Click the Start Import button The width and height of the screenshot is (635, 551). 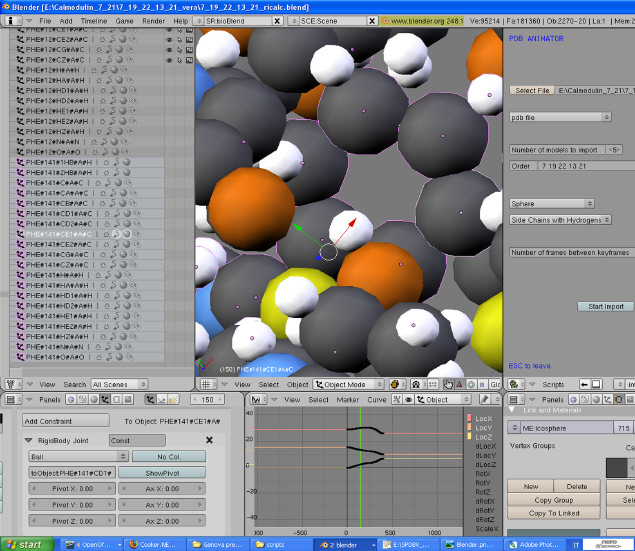click(x=605, y=306)
